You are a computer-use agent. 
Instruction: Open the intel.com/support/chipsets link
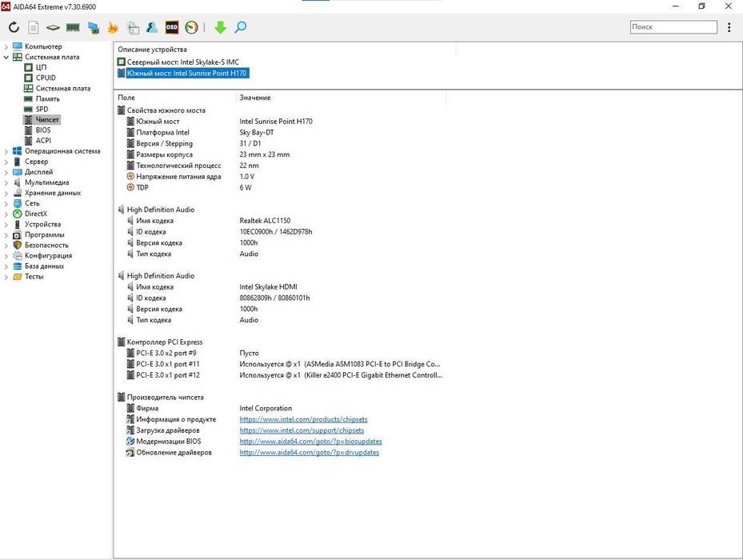[x=302, y=430]
